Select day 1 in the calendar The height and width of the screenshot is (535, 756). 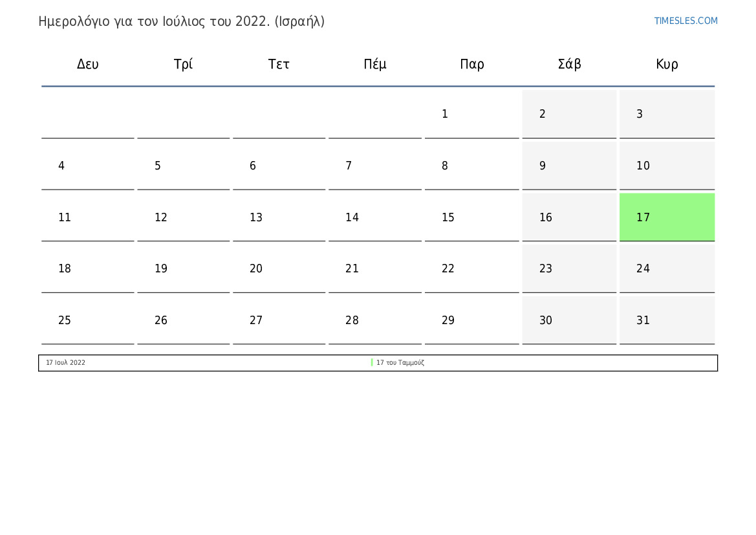pos(471,115)
